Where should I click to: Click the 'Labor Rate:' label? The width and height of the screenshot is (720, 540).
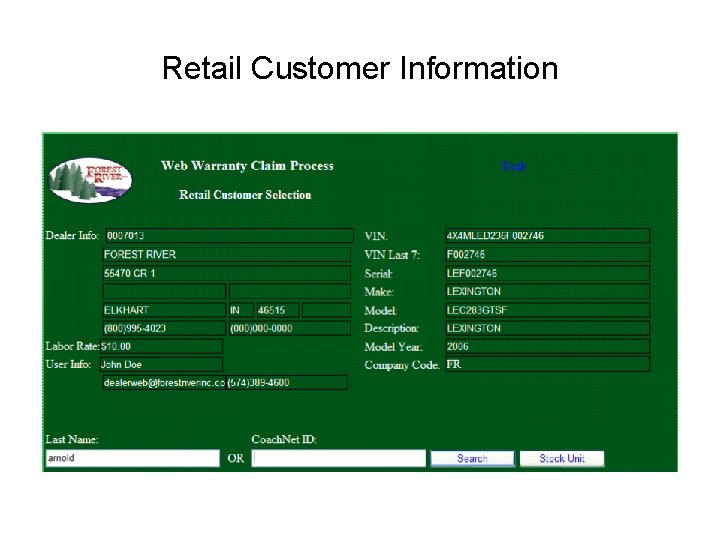pos(73,346)
